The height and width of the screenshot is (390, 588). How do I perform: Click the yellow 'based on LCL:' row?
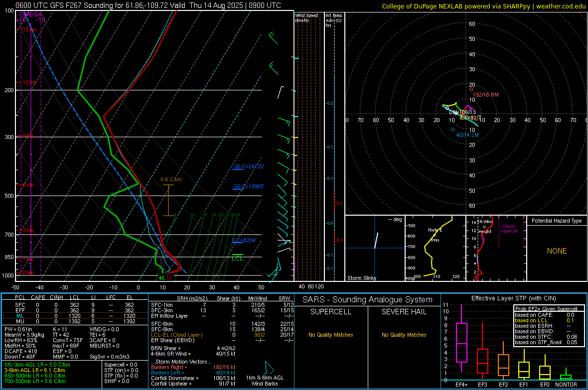pyautogui.click(x=544, y=320)
